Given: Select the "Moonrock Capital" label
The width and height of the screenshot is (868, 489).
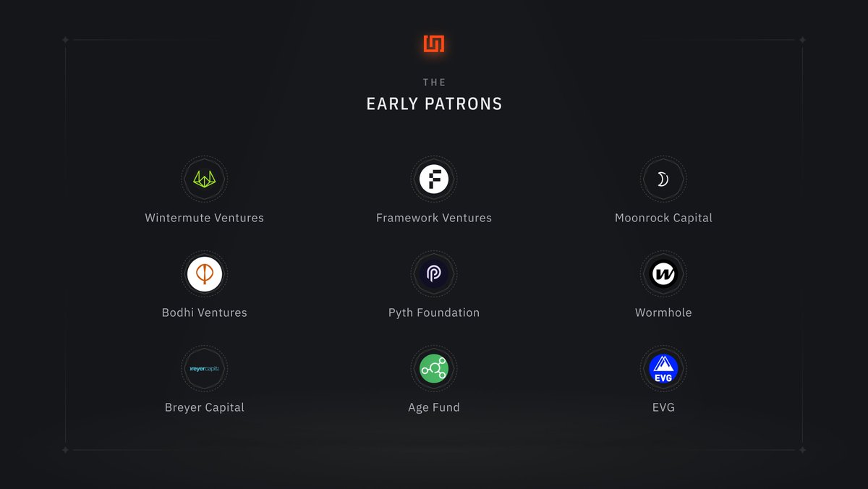Looking at the screenshot, I should (663, 218).
